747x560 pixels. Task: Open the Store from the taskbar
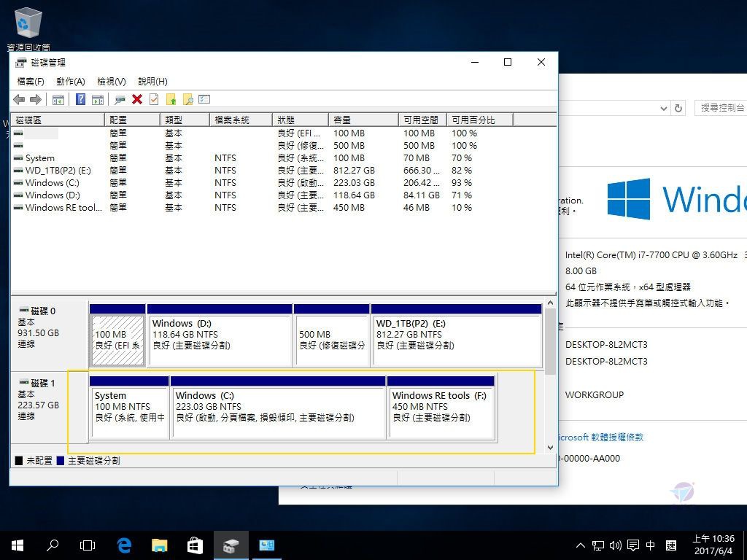coord(195,545)
